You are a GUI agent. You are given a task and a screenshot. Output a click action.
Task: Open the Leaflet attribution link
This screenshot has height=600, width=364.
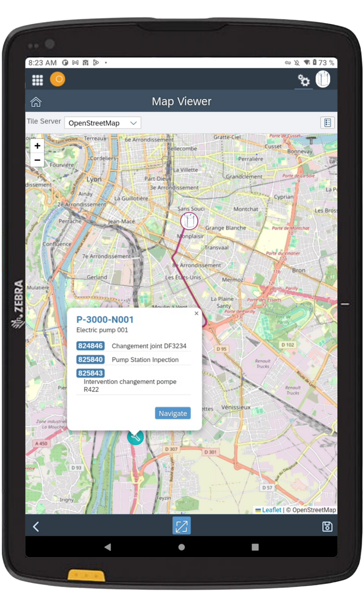point(271,510)
